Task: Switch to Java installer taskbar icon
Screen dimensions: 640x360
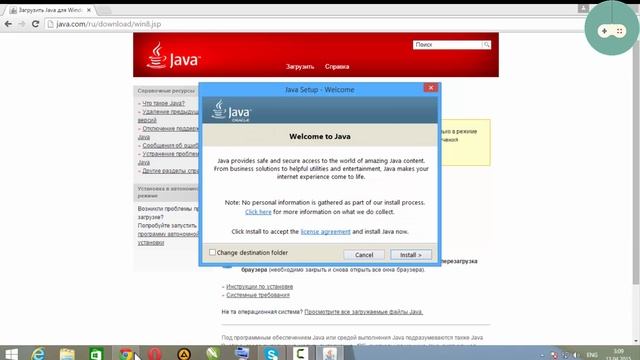Action: tap(330, 353)
